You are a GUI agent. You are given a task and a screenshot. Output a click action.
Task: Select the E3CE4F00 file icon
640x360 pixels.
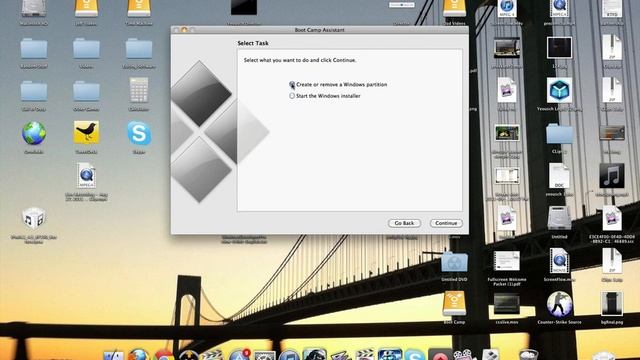(611, 218)
